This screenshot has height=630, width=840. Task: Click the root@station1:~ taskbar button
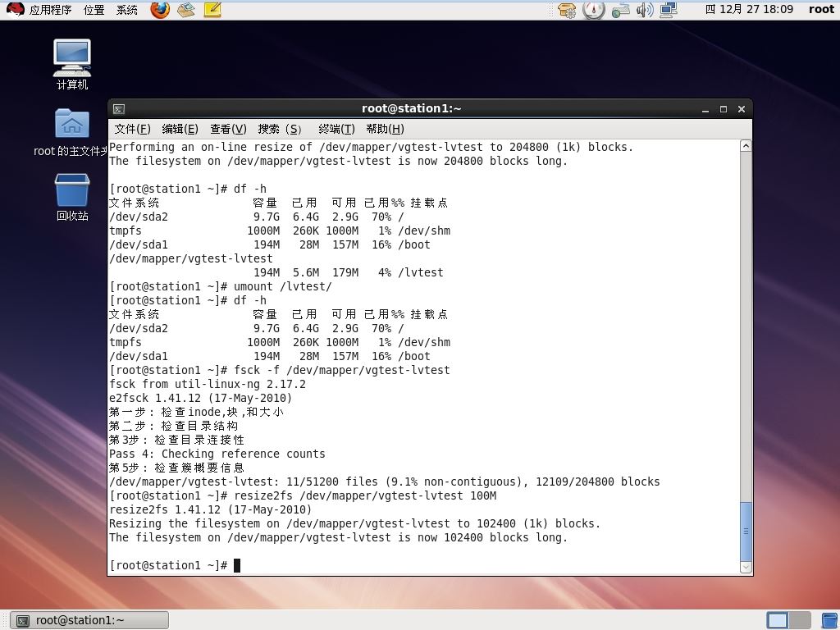(x=90, y=620)
